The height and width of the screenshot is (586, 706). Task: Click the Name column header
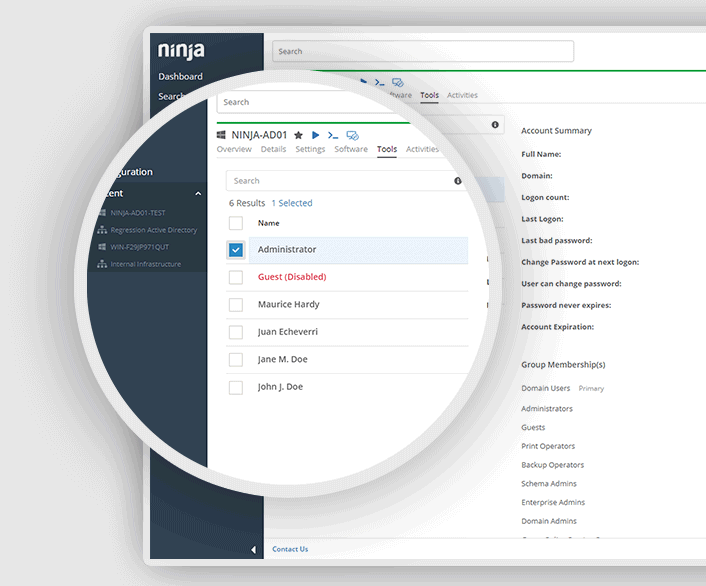point(268,223)
